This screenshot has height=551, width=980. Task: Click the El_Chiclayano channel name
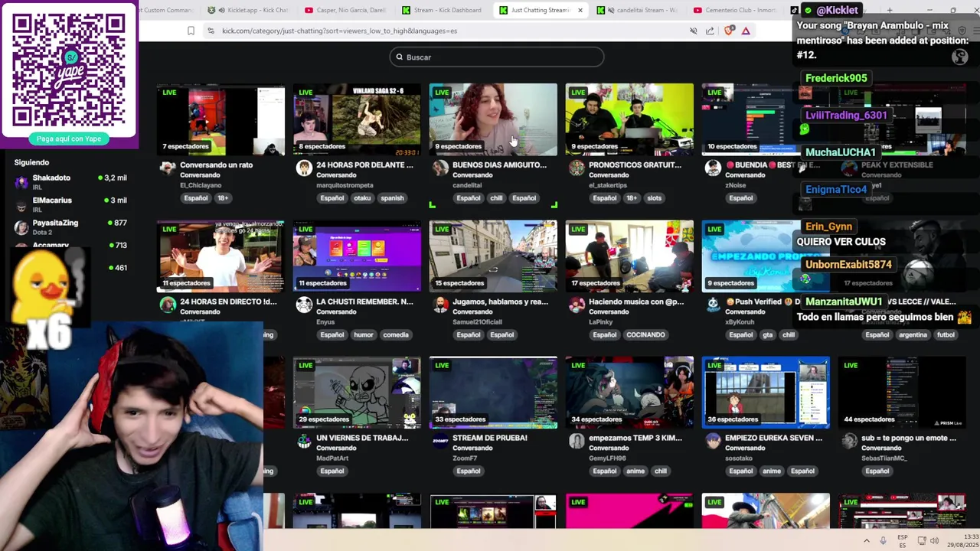coord(200,185)
